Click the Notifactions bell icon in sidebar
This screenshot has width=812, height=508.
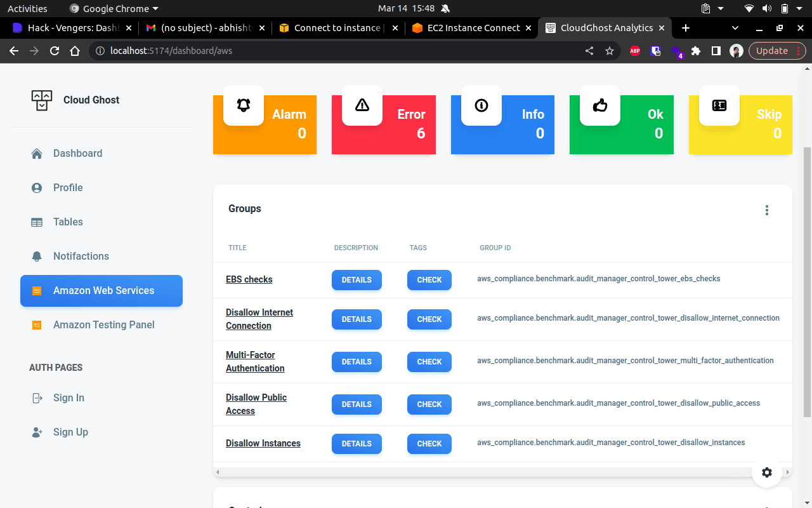[37, 257]
